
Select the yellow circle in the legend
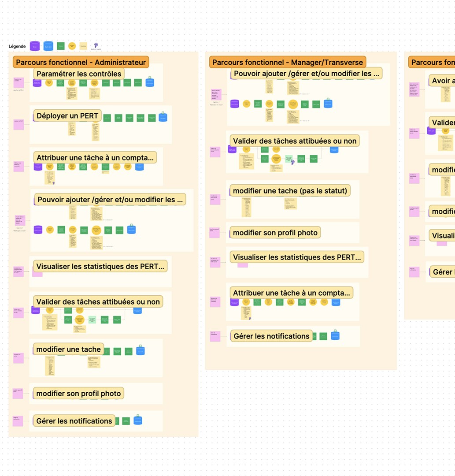(72, 46)
